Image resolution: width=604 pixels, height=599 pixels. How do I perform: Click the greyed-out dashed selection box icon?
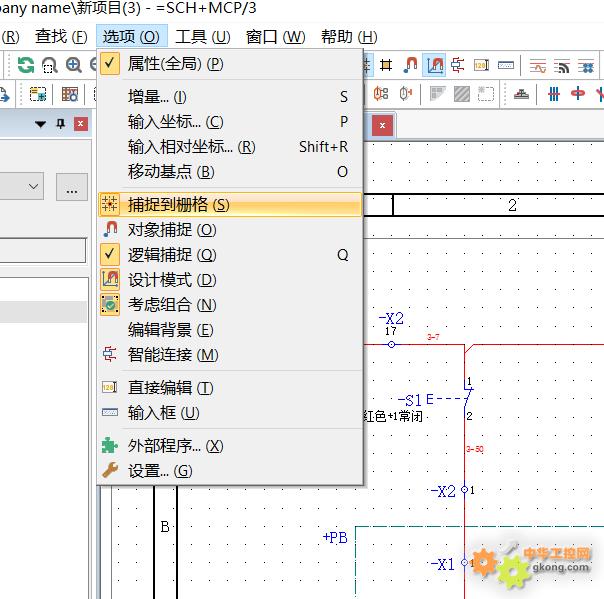tap(485, 94)
